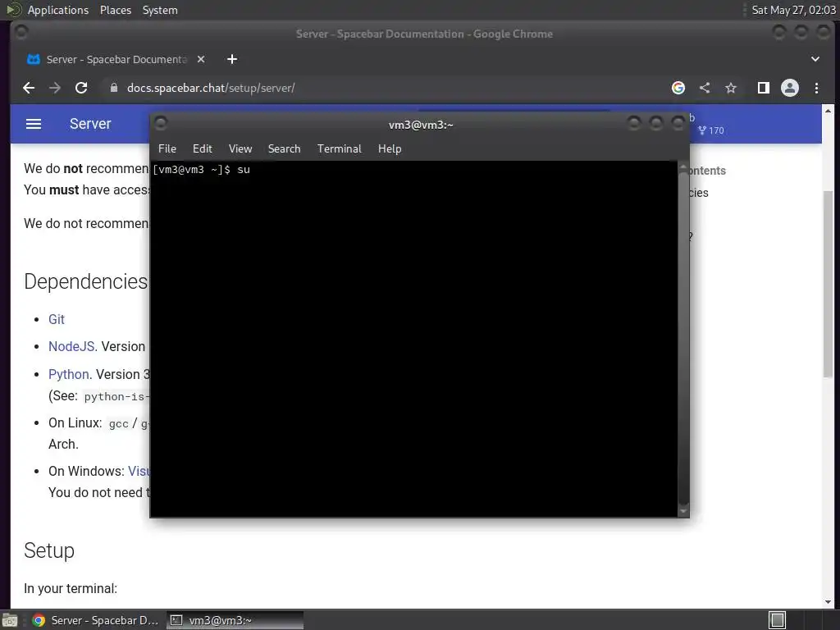Open Chrome three-dot menu
840x630 pixels.
816,88
